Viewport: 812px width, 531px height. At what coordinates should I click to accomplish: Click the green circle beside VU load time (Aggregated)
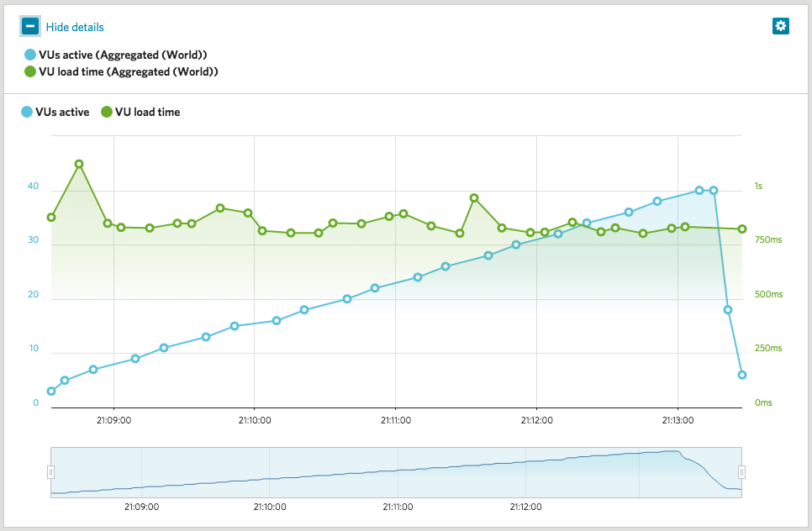pyautogui.click(x=30, y=71)
